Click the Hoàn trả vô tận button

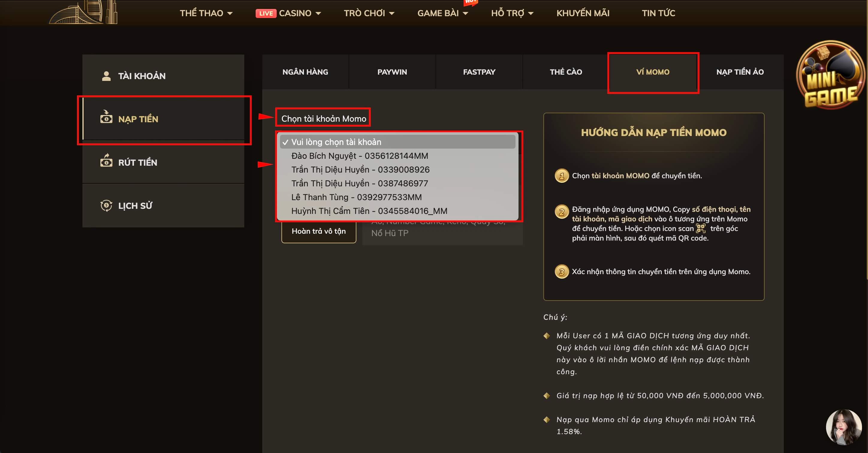coord(319,231)
